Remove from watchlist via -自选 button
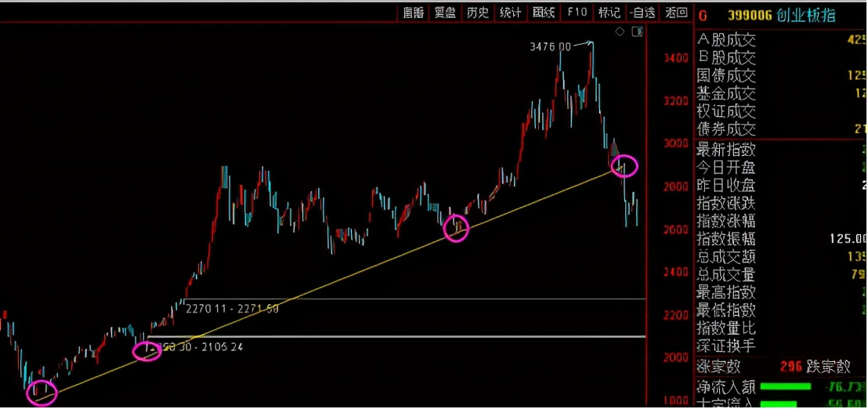The width and height of the screenshot is (868, 409). point(642,13)
